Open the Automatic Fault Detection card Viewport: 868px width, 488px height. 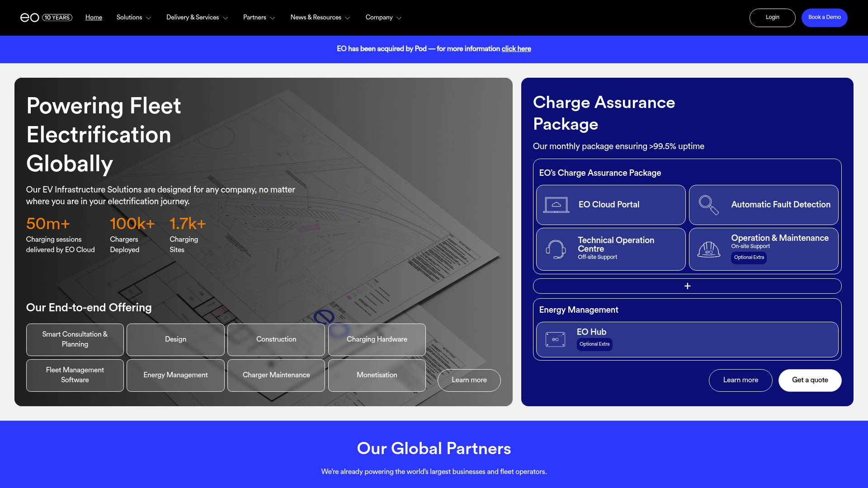(764, 205)
